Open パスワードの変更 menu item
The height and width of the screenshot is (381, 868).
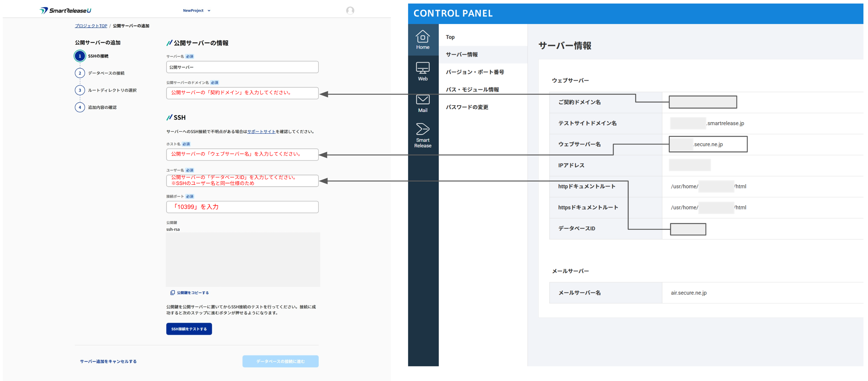click(x=467, y=107)
